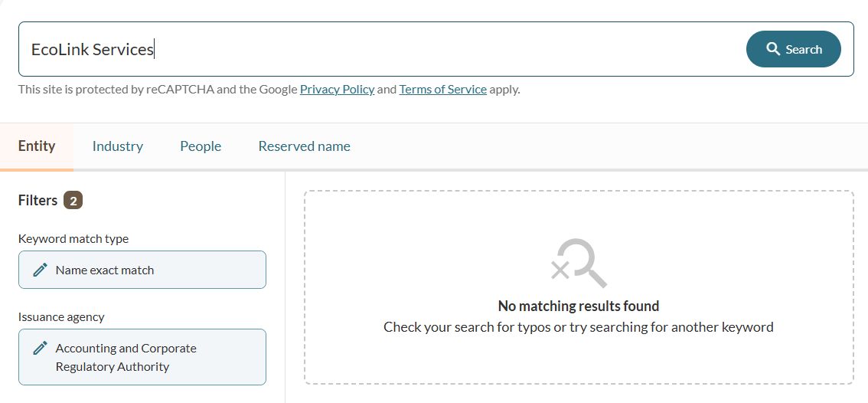This screenshot has height=403, width=868.
Task: Click the pencil icon for Issuance agency filter
Action: tap(41, 348)
